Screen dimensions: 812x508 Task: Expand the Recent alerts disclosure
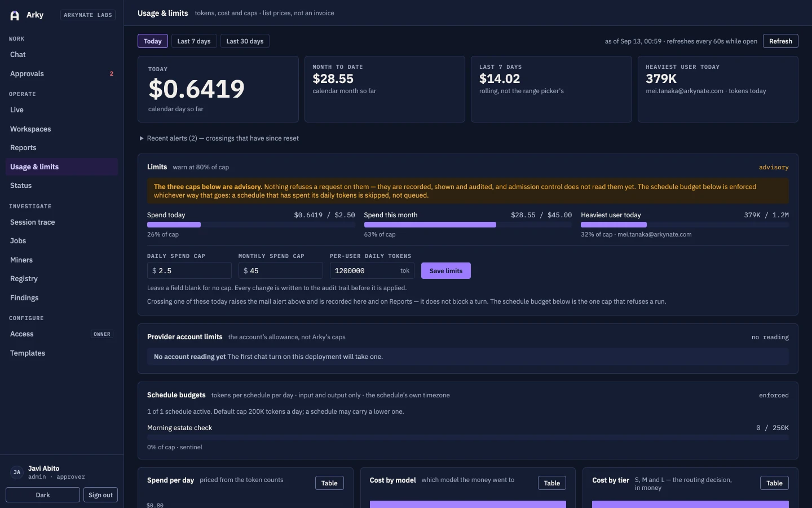219,138
